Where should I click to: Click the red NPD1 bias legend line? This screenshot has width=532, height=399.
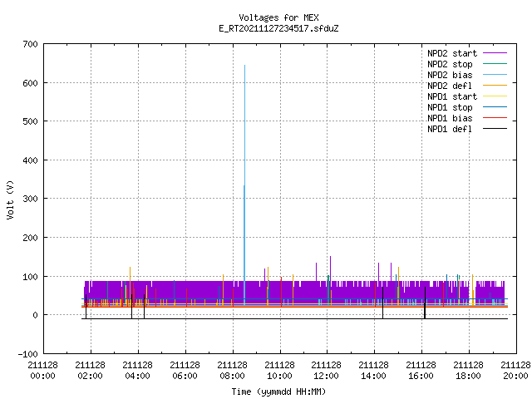(495, 118)
